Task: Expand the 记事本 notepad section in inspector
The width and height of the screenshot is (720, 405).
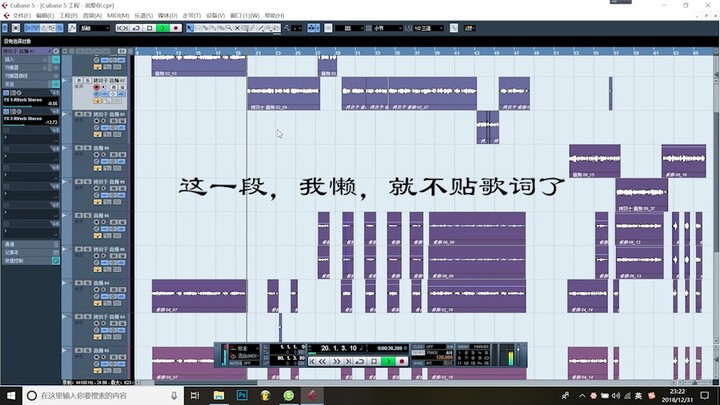Action: pos(28,253)
